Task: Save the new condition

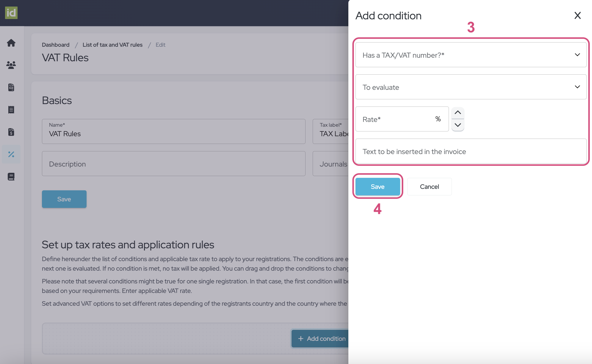Action: [x=378, y=186]
